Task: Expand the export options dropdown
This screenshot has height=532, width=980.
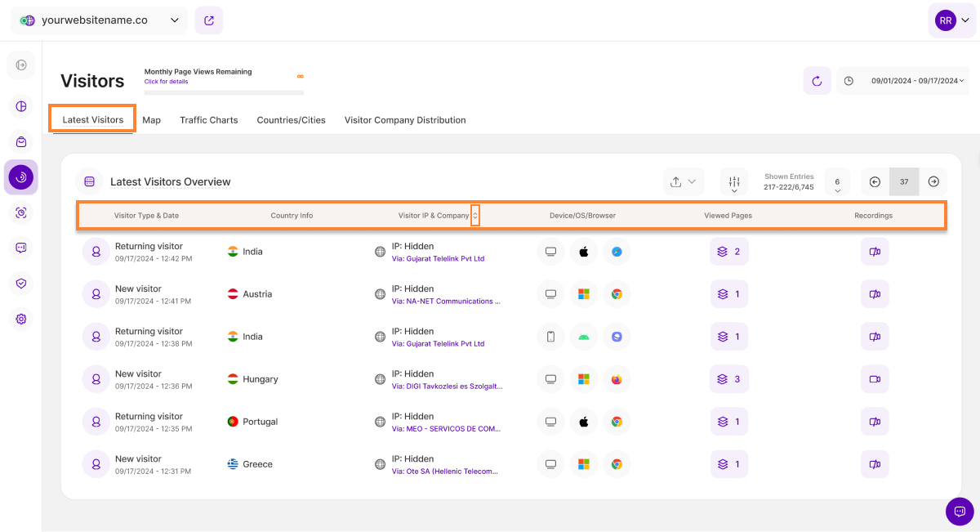Action: (x=683, y=182)
